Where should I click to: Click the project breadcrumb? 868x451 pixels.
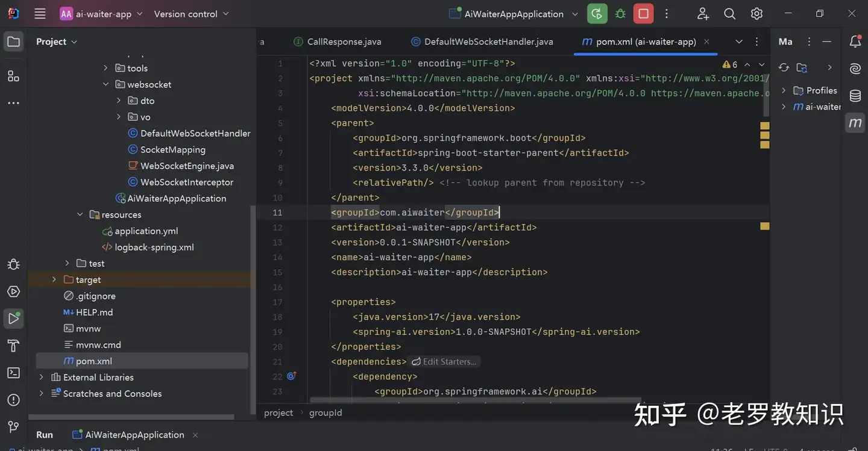click(278, 412)
